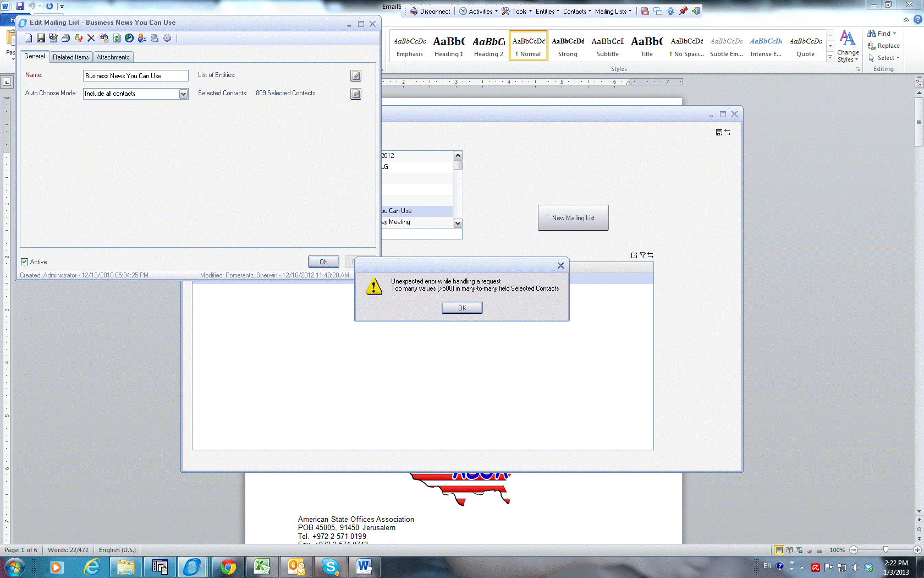Apply the Title style from the gallery
924x578 pixels.
pos(647,46)
